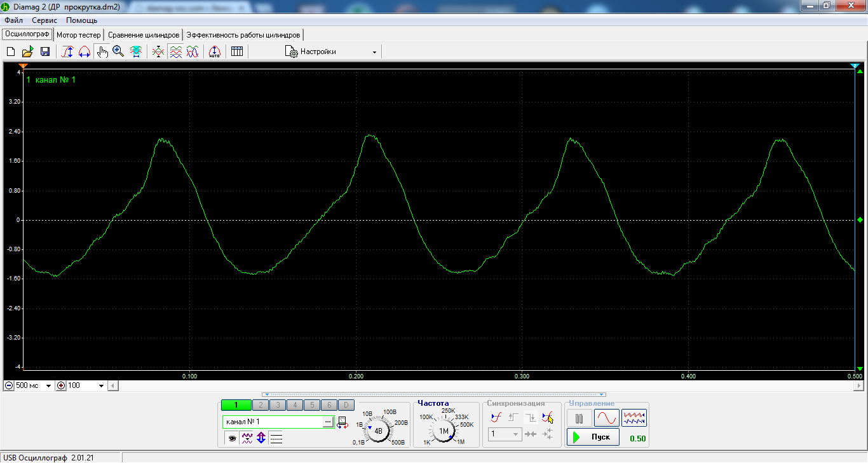Select the manual sync cursor icon
868x463 pixels.
(548, 418)
